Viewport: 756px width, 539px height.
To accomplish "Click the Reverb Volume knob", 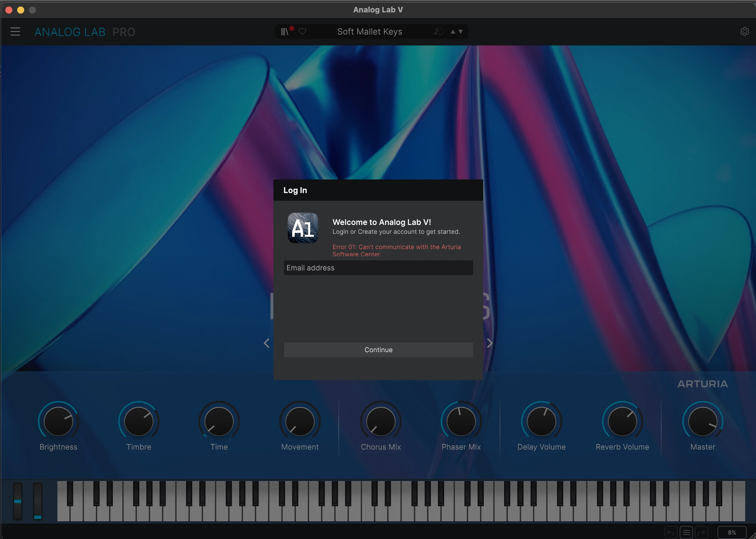I will 623,421.
